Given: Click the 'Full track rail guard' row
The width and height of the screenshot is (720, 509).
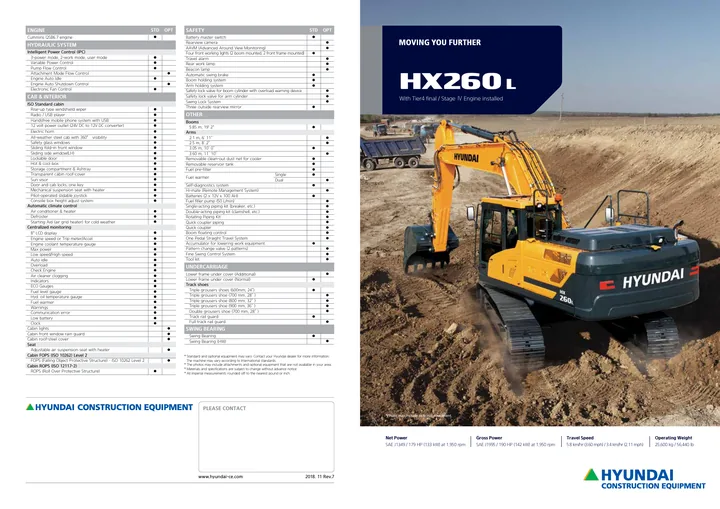Looking at the screenshot, I should pos(259,322).
